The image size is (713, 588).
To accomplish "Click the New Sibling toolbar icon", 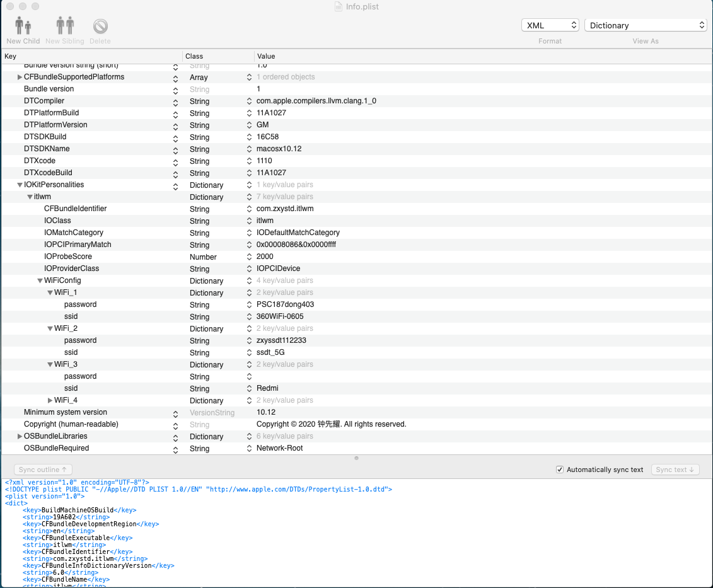I will (x=65, y=25).
